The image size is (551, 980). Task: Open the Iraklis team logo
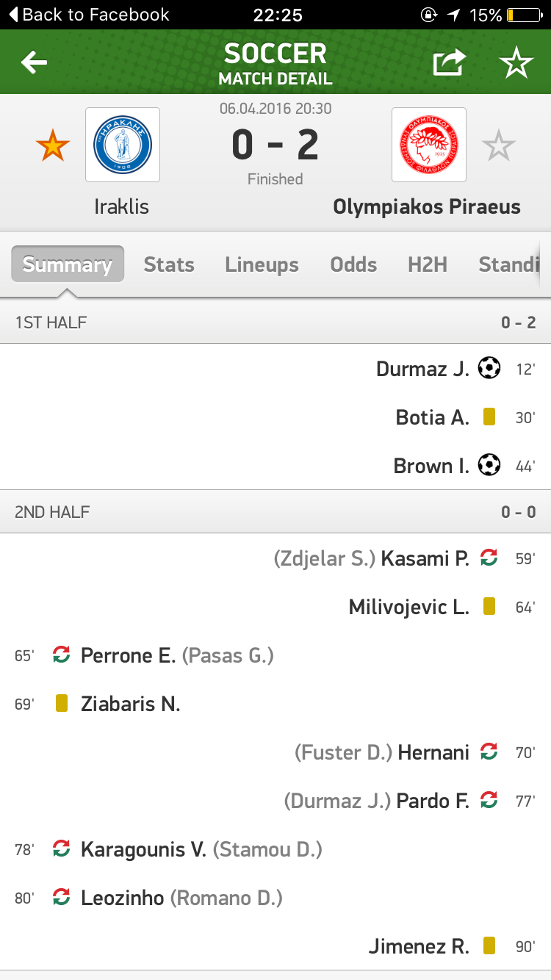(123, 145)
